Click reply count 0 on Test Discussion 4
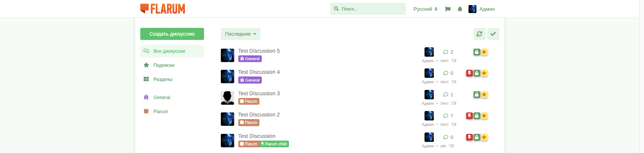This screenshot has height=153, width=644. pyautogui.click(x=448, y=73)
